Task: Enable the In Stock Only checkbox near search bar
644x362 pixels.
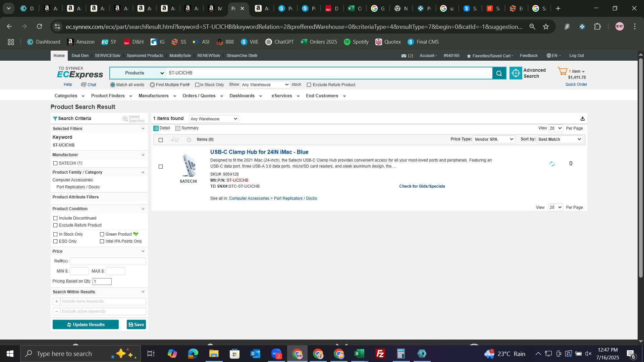Action: pos(197,85)
